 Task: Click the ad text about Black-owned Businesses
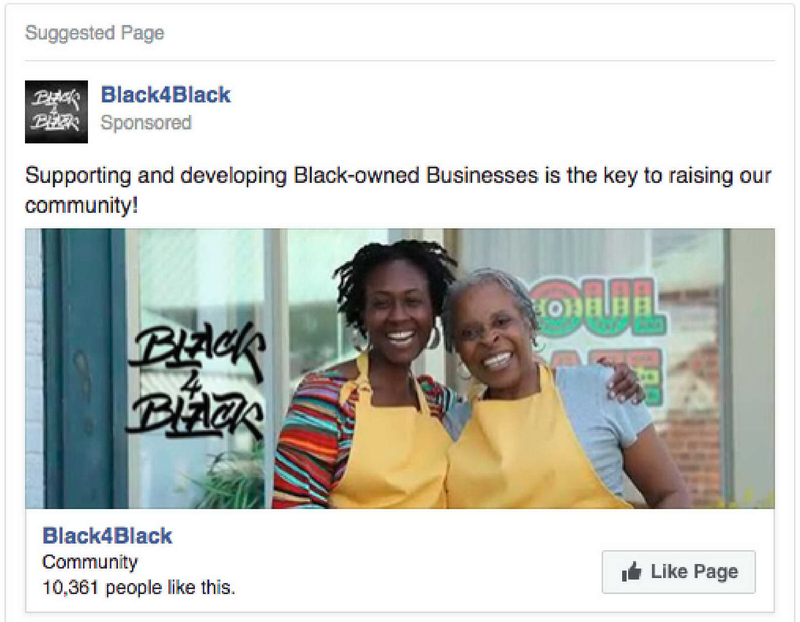point(398,190)
